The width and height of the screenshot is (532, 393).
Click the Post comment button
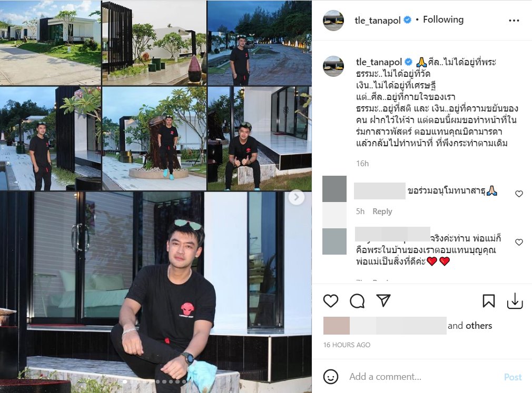click(513, 377)
